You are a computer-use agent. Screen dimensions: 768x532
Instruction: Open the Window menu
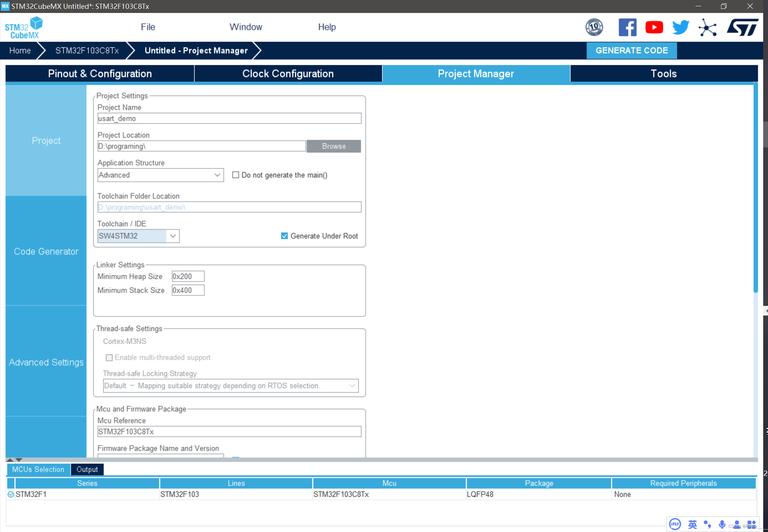coord(246,27)
